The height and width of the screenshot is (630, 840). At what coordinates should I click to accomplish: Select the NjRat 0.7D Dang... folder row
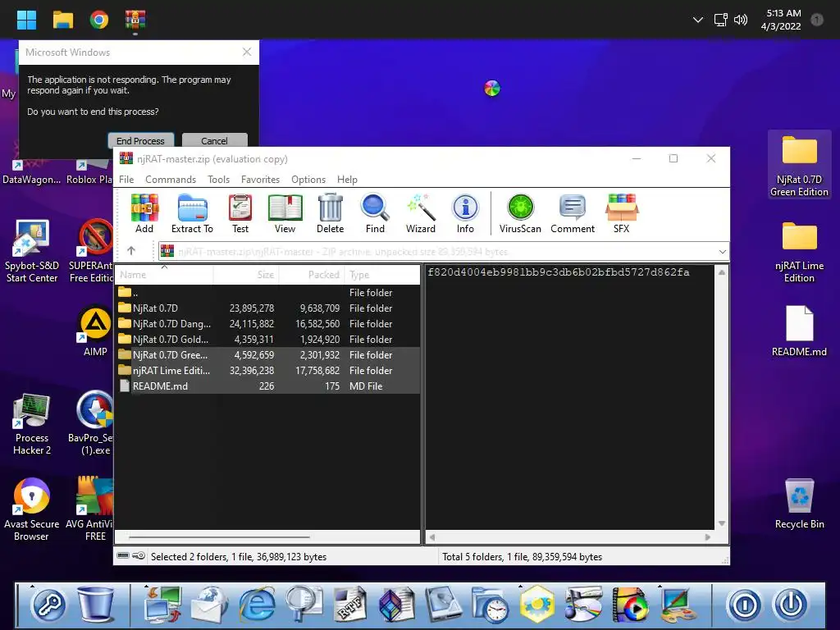[x=267, y=323]
